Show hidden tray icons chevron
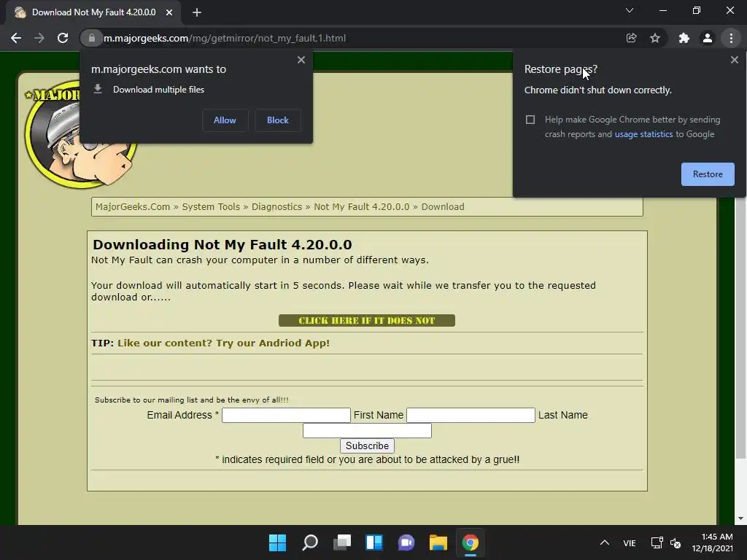Image resolution: width=747 pixels, height=560 pixels. pyautogui.click(x=605, y=542)
